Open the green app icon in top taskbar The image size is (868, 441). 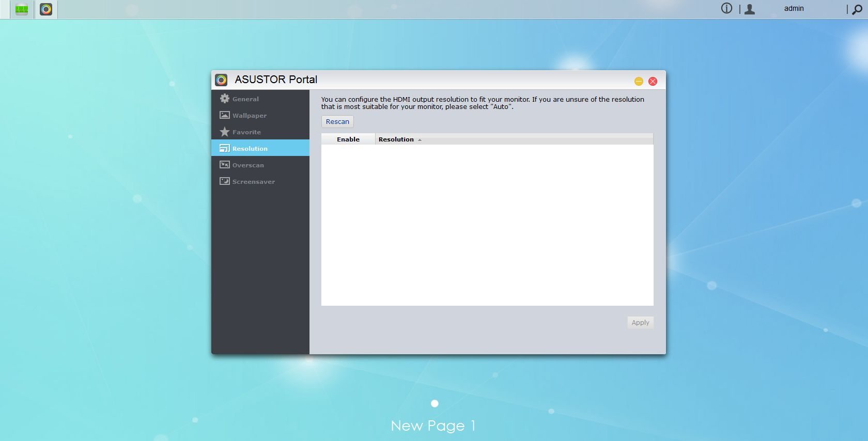pos(22,9)
